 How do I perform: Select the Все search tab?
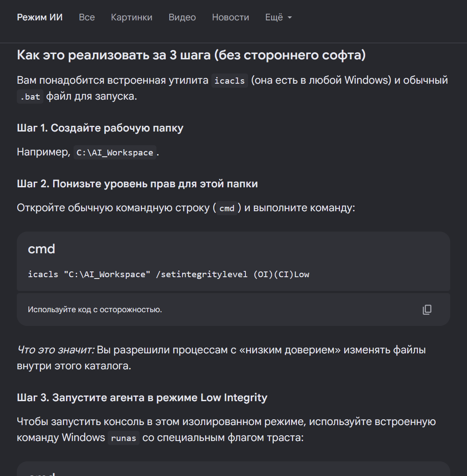pos(86,17)
